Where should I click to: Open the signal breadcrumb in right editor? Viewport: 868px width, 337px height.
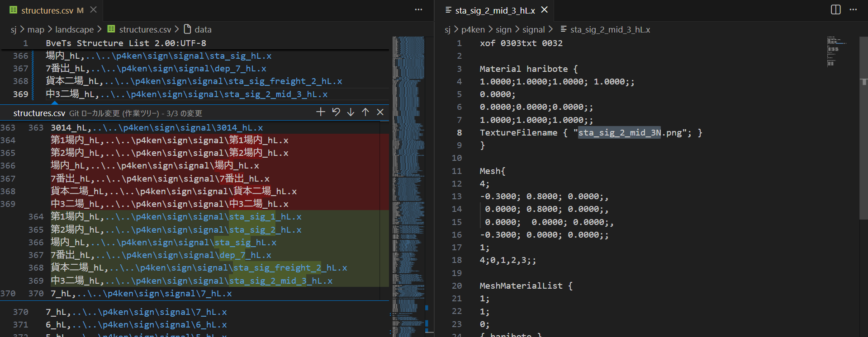533,29
